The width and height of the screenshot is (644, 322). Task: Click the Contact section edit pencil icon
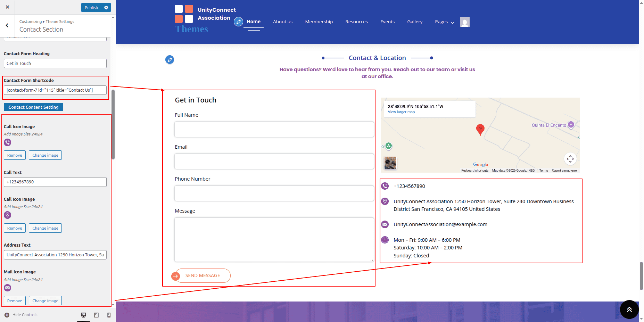[170, 60]
